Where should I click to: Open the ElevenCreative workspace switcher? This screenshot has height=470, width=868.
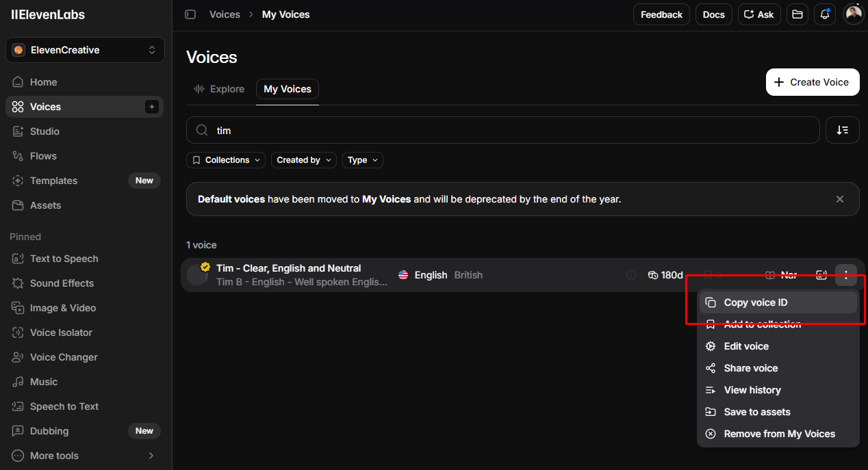85,50
